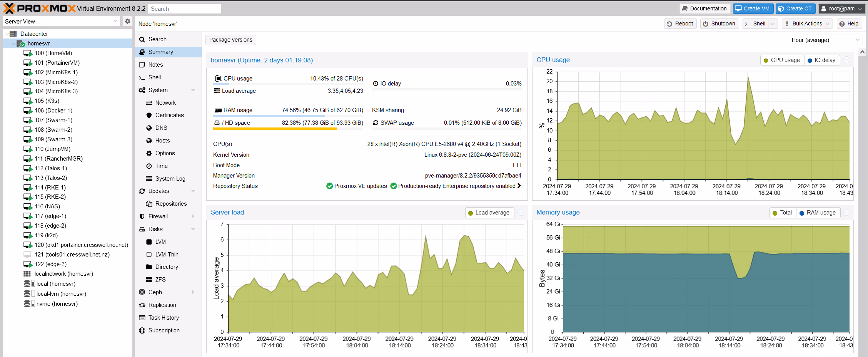The height and width of the screenshot is (357, 868).
Task: Click the Notes page icon
Action: pos(142,65)
